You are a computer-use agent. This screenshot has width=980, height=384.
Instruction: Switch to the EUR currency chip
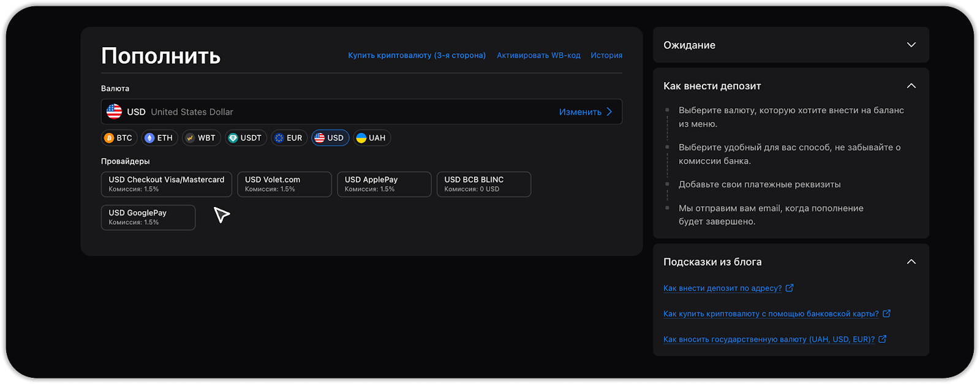click(288, 138)
